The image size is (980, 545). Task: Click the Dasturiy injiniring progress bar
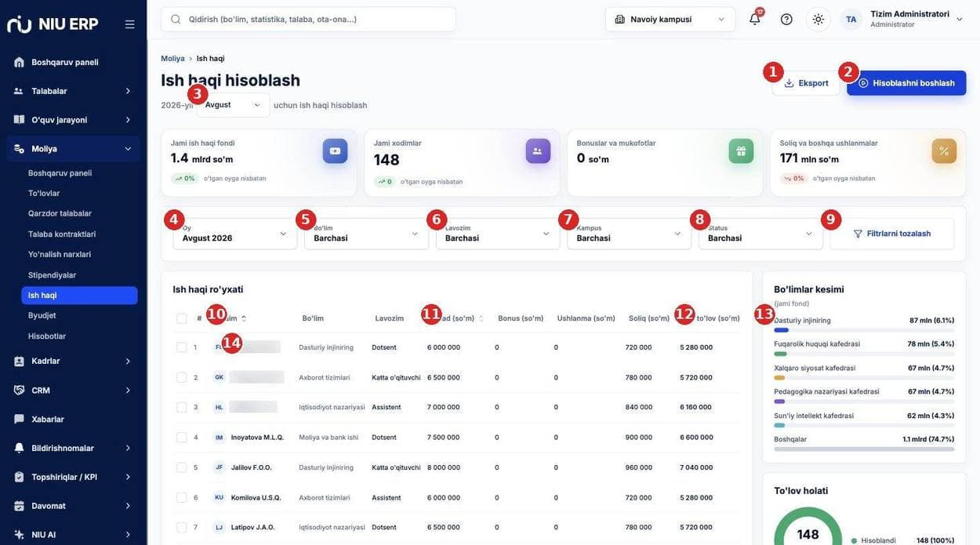coord(864,330)
